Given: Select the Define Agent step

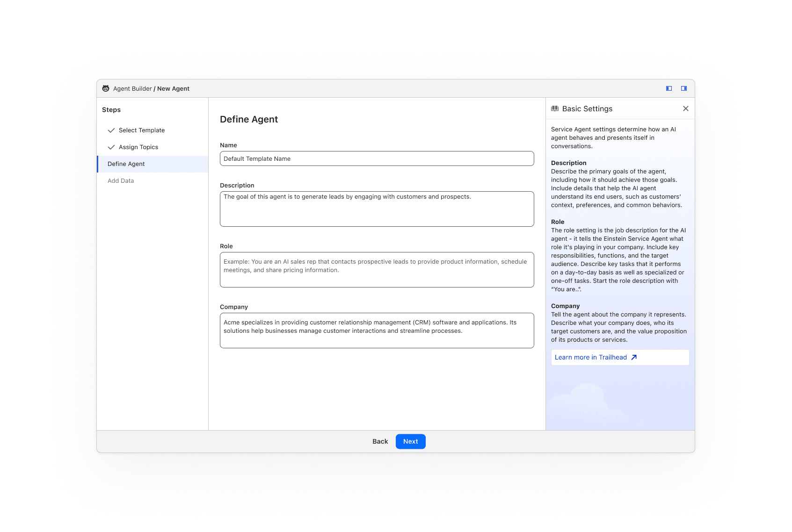Looking at the screenshot, I should pyautogui.click(x=153, y=164).
